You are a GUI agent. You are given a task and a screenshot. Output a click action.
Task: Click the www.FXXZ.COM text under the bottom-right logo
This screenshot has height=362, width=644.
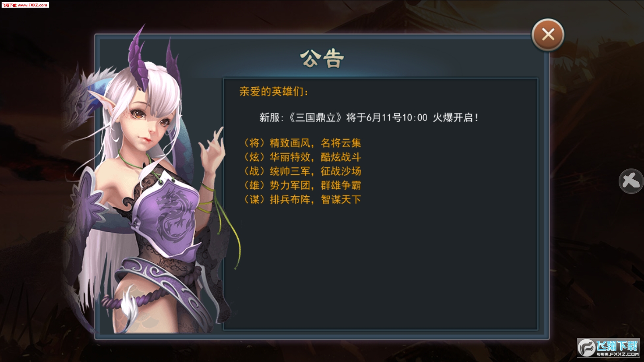(x=618, y=354)
